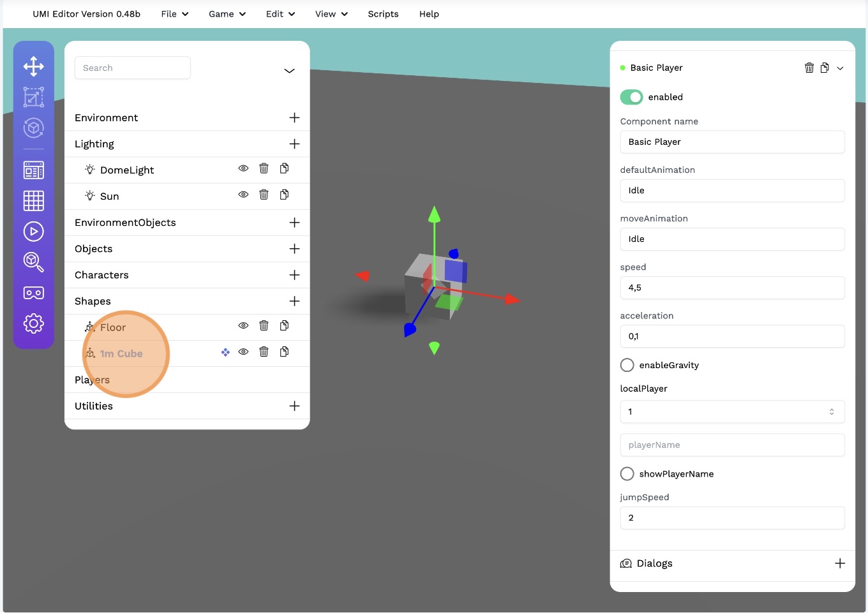Add a new Dialogs entry
The width and height of the screenshot is (868, 615).
pos(840,563)
